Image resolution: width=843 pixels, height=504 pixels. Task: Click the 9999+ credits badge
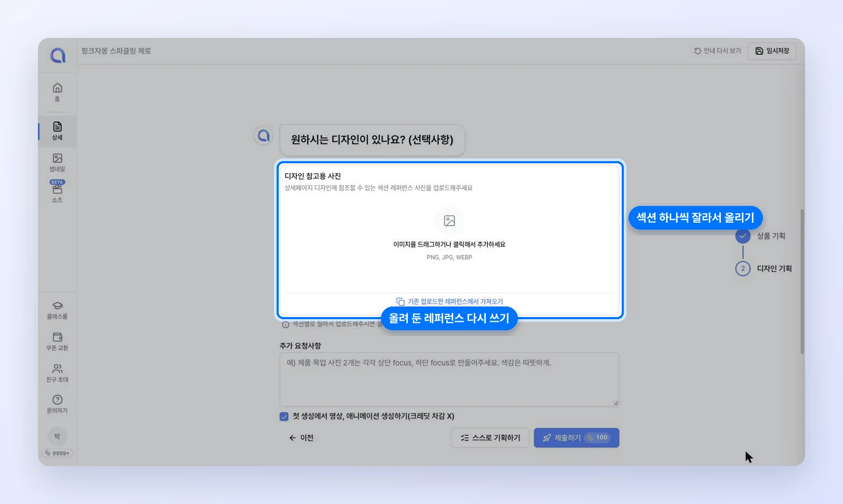click(57, 453)
